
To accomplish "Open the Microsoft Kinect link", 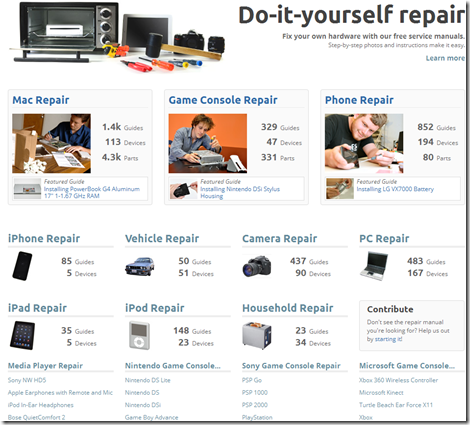I will (381, 393).
